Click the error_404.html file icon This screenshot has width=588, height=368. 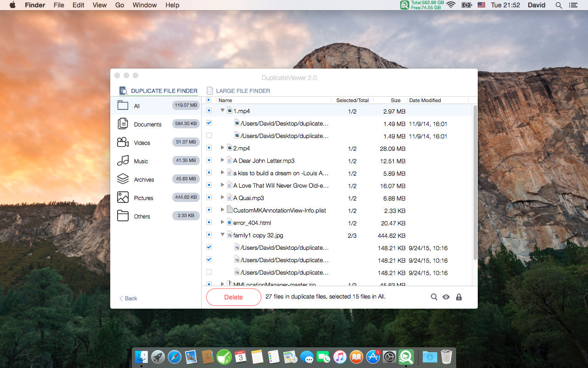230,222
